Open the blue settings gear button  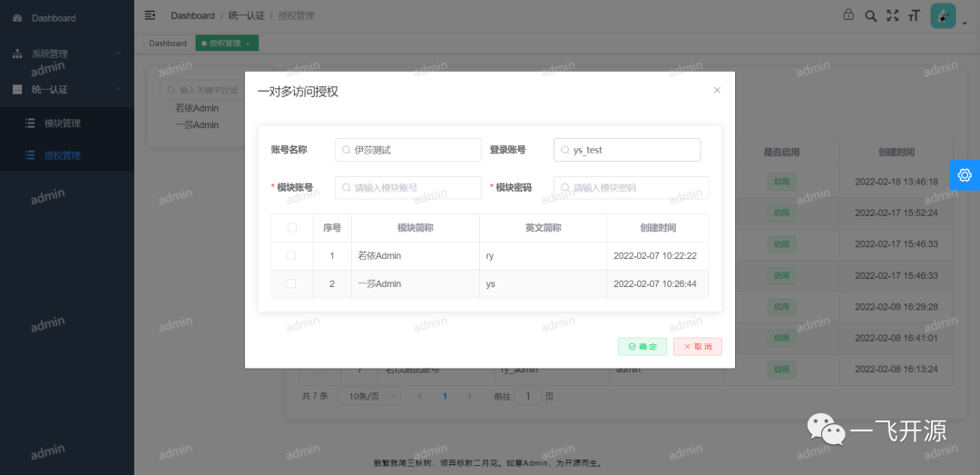click(x=965, y=175)
